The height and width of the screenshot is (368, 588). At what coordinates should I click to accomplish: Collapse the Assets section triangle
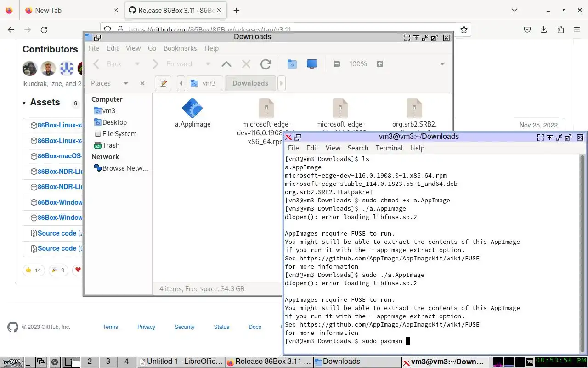(24, 103)
